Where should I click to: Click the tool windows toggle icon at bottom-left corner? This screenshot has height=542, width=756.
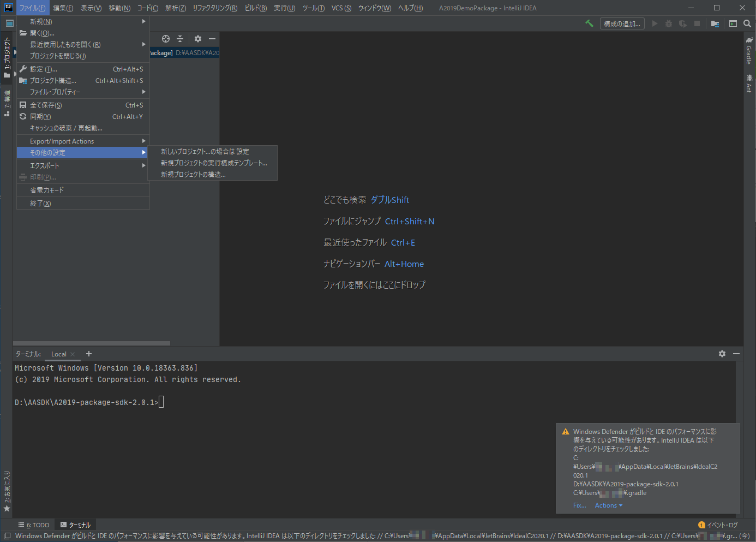coord(7,536)
